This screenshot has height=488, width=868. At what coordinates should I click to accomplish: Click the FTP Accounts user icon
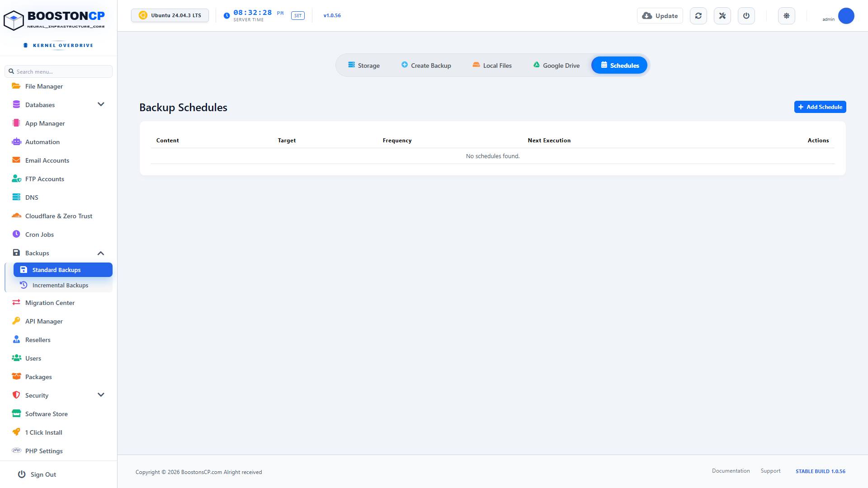tap(16, 178)
